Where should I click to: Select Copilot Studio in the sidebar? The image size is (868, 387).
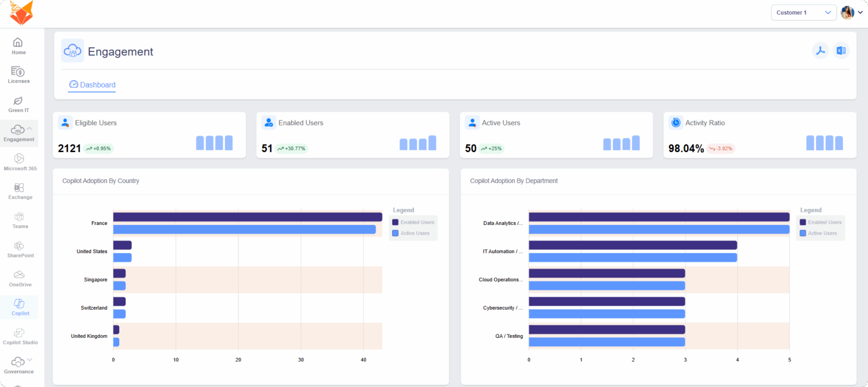point(20,336)
